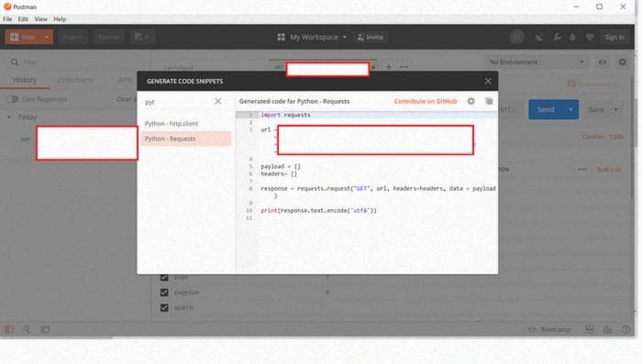Select Python - Requests language
642x364 pixels.
tap(186, 138)
